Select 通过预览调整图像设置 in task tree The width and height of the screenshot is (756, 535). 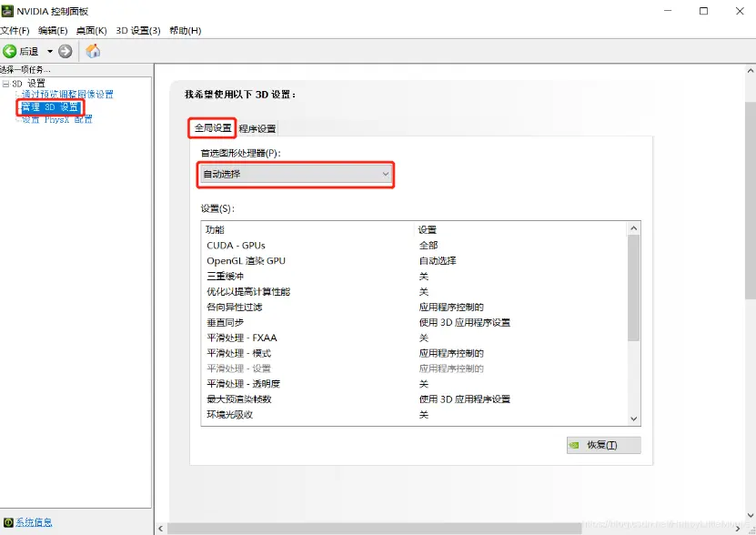(67, 95)
